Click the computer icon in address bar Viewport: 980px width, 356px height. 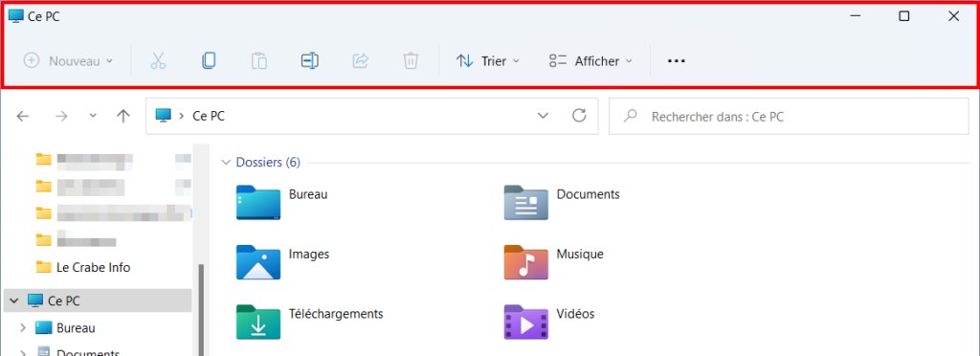pyautogui.click(x=163, y=116)
